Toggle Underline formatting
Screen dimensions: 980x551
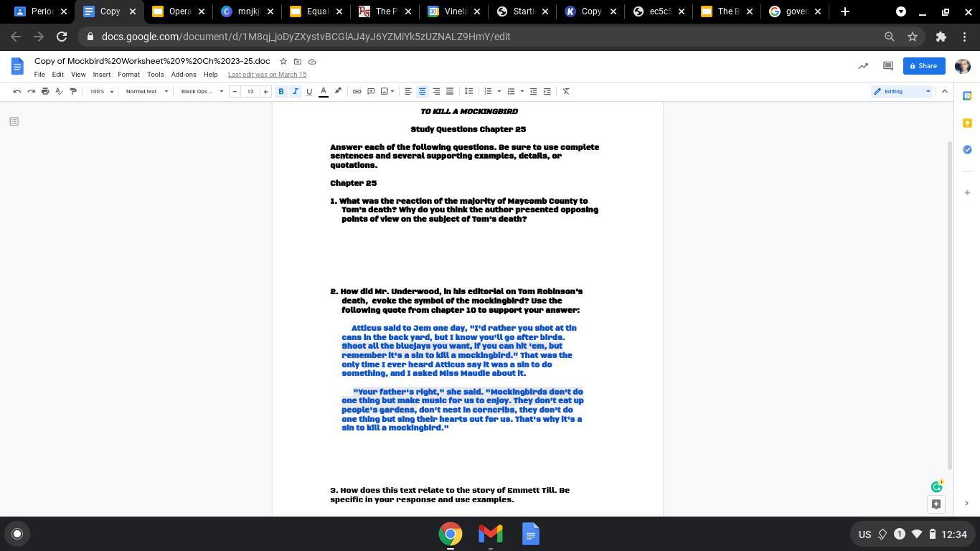pos(309,91)
